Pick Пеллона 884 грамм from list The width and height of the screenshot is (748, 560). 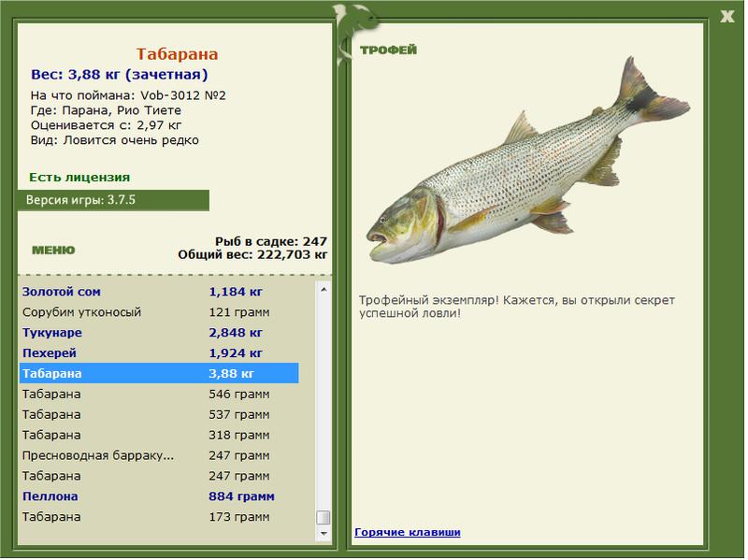159,496
